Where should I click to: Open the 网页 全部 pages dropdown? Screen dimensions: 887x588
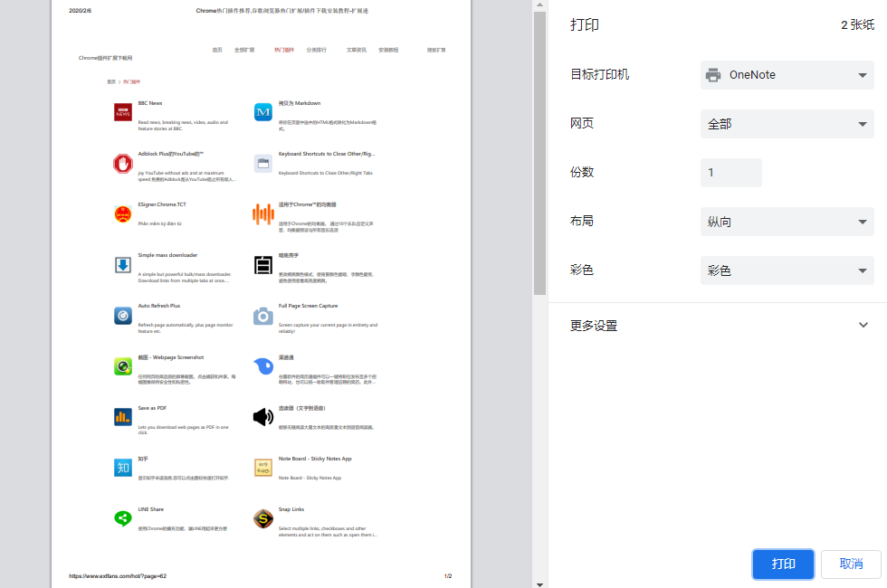(x=787, y=124)
